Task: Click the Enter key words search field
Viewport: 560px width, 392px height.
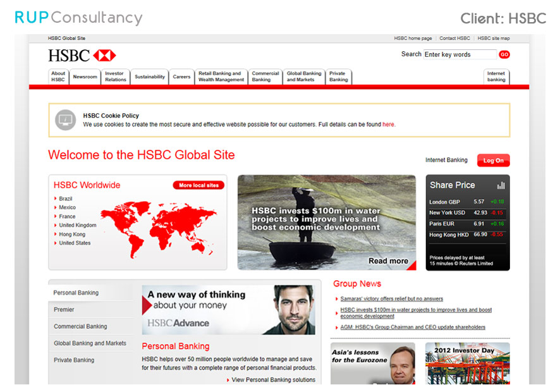Action: point(460,54)
